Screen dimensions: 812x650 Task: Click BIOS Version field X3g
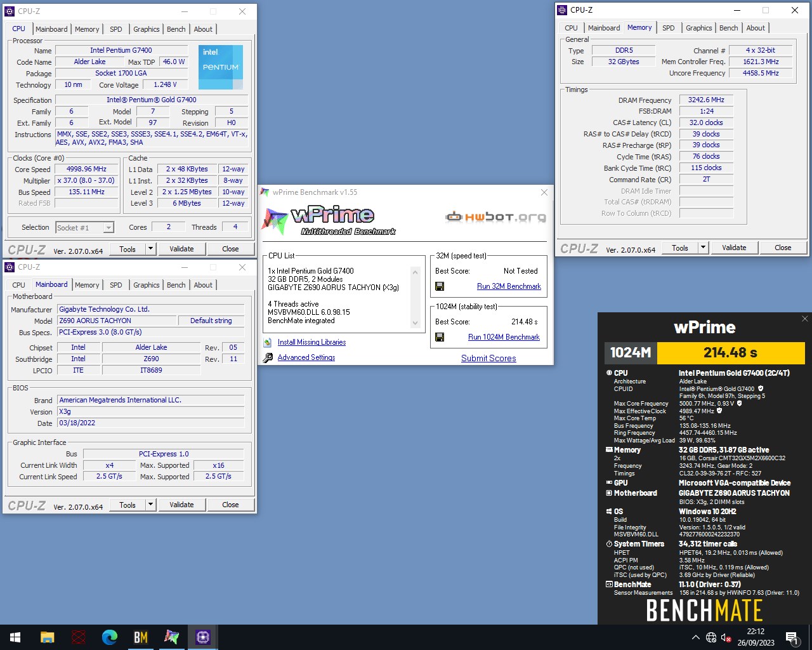tap(151, 411)
